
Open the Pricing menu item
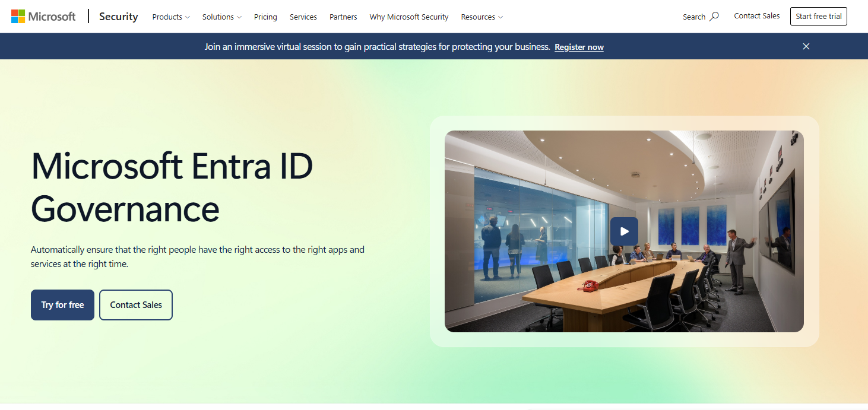265,17
